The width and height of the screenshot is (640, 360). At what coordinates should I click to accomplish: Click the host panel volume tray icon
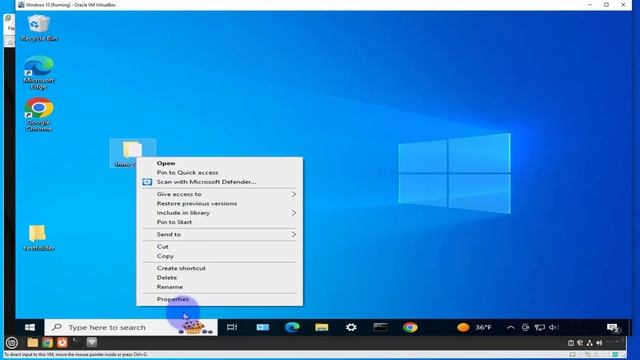coord(599,343)
